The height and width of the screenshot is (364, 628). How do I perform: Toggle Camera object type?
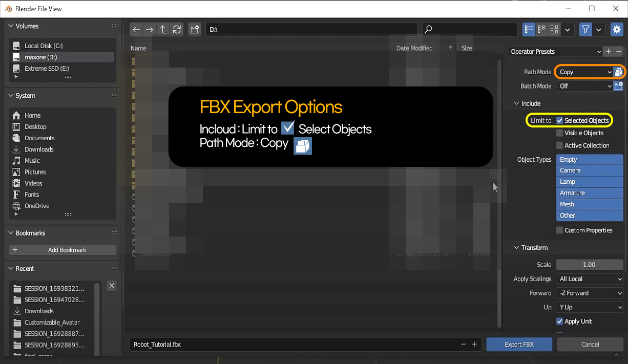click(590, 170)
